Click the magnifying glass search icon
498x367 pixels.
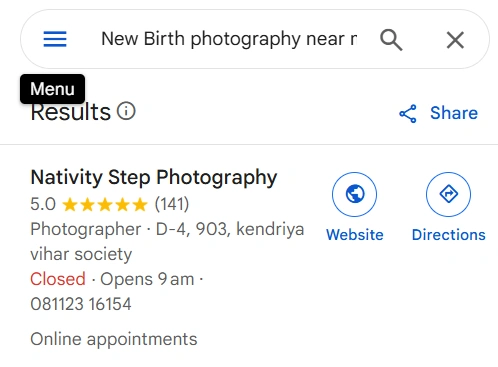(x=391, y=40)
